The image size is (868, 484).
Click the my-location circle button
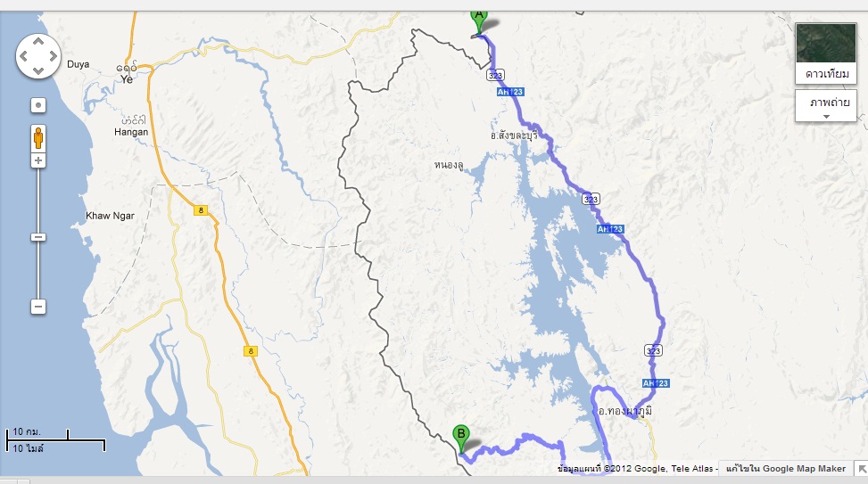38,105
